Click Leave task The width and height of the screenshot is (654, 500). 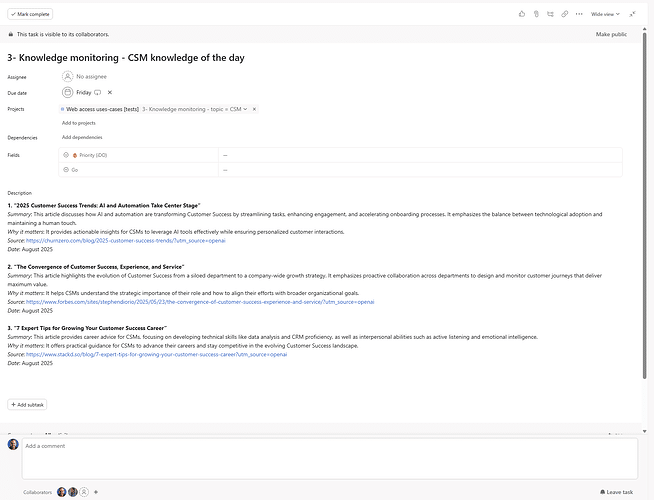click(x=616, y=492)
